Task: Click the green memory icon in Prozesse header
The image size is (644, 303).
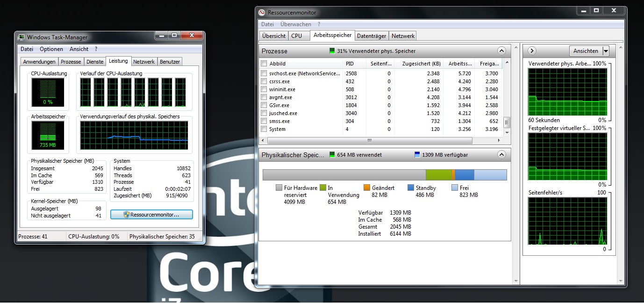Action: [332, 51]
